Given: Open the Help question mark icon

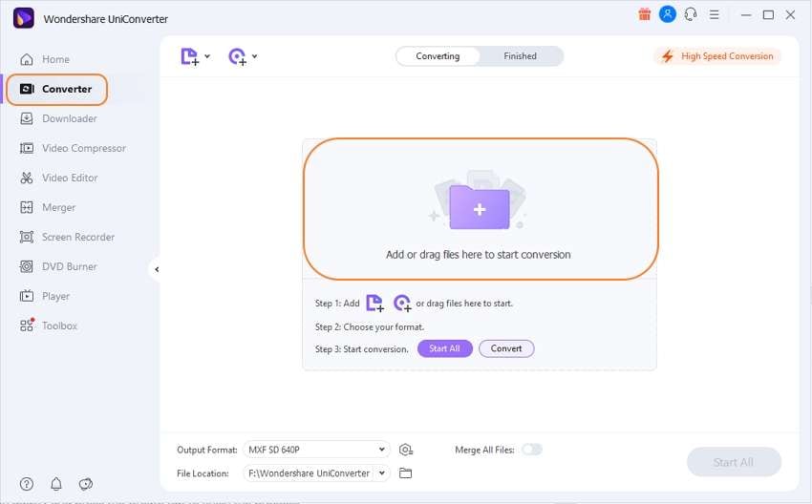Looking at the screenshot, I should (x=27, y=484).
